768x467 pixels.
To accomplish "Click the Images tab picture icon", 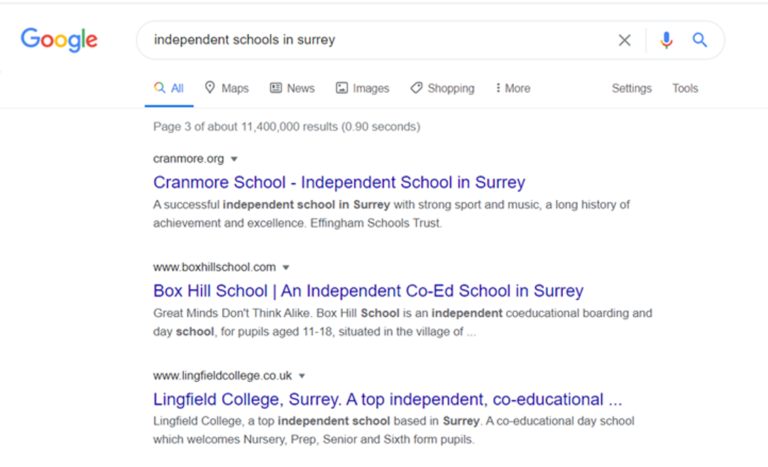I will [x=341, y=88].
